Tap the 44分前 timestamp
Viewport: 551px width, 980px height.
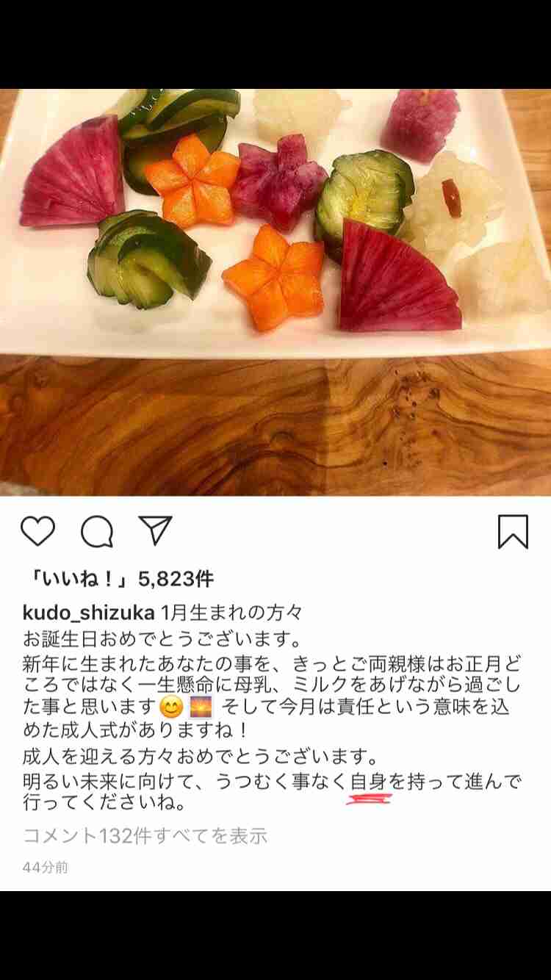[x=46, y=868]
